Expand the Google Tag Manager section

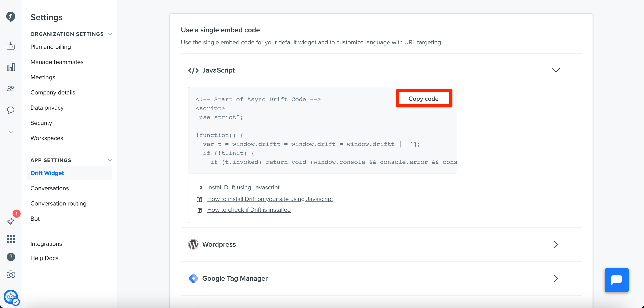click(x=555, y=278)
